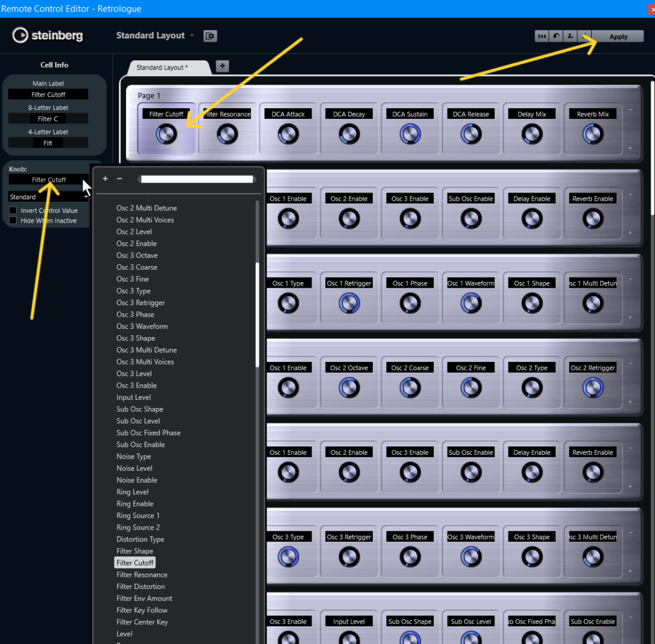Activate the Learn (L) icon
The width and height of the screenshot is (655, 644).
(570, 36)
